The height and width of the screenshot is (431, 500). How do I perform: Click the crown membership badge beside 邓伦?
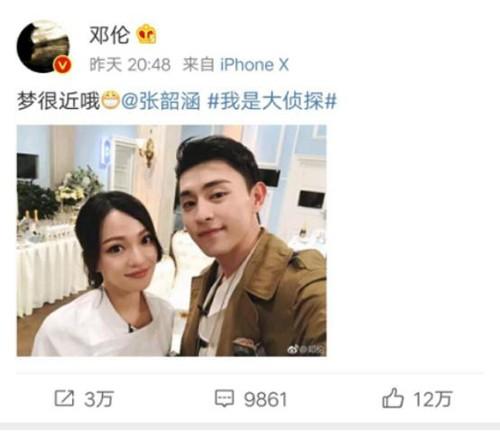147,34
